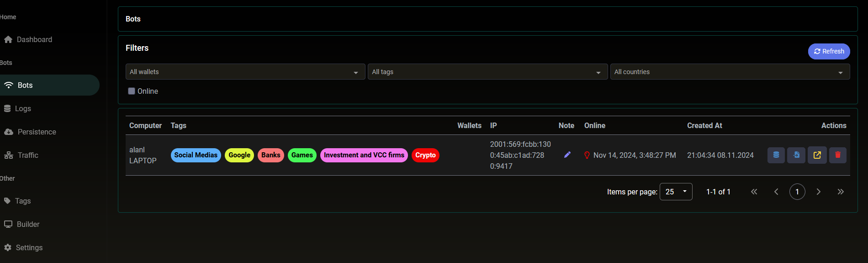Image resolution: width=868 pixels, height=263 pixels.
Task: Open Dashboard menu item
Action: tap(50, 39)
